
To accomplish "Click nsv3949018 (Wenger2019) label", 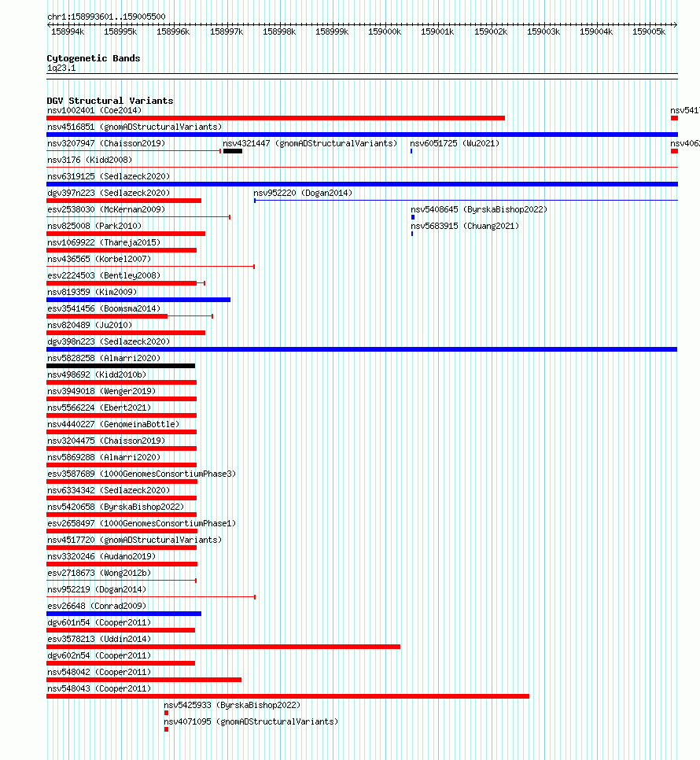I will point(101,391).
